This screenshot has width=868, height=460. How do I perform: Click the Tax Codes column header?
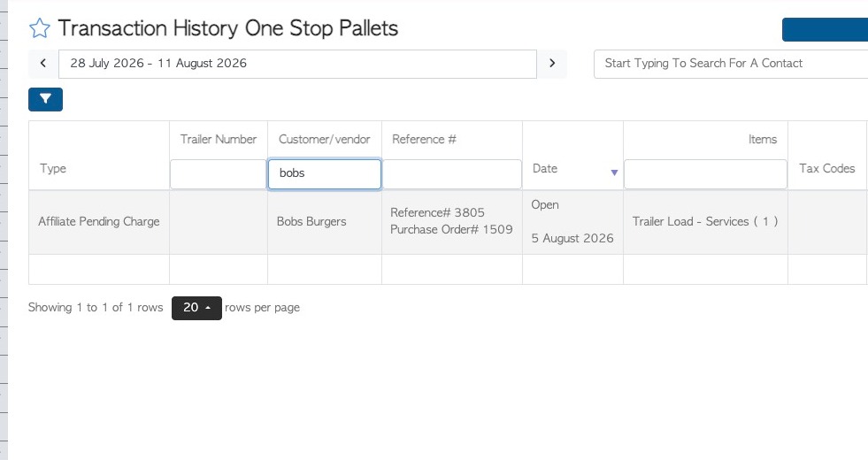(x=826, y=168)
